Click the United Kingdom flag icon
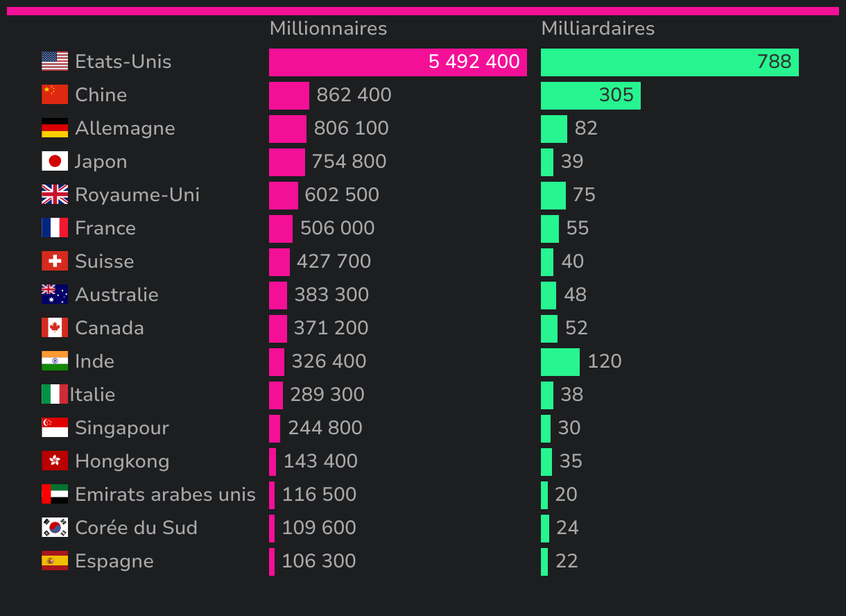Image resolution: width=846 pixels, height=616 pixels. [x=55, y=194]
